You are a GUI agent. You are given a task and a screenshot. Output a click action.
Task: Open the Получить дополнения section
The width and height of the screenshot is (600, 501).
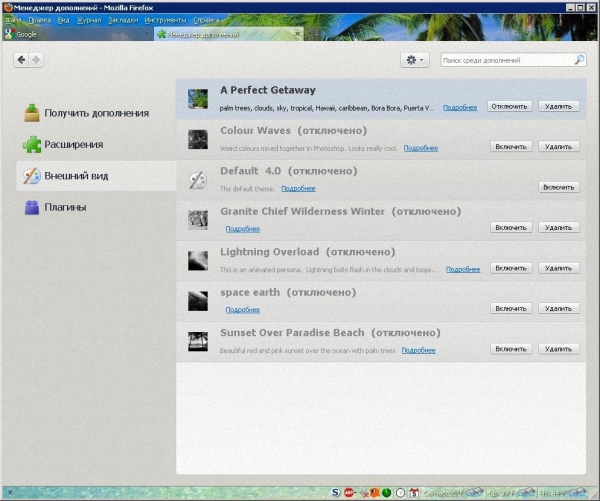click(96, 113)
